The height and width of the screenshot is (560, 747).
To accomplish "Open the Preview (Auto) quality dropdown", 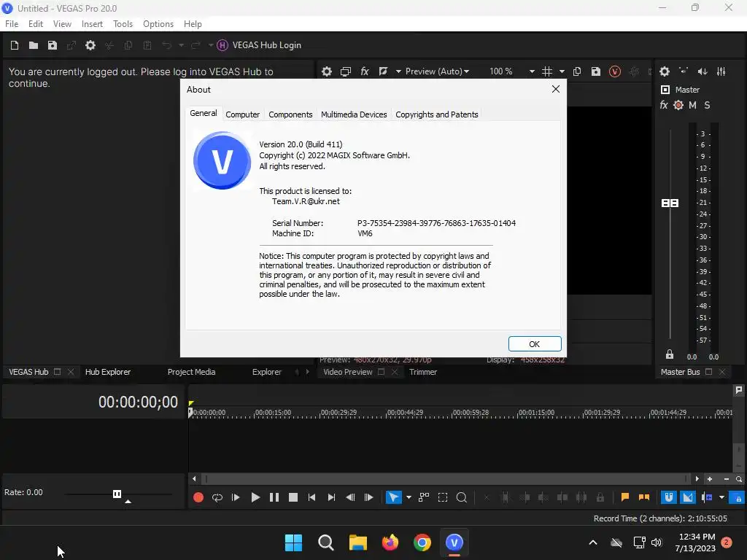I will click(x=437, y=71).
